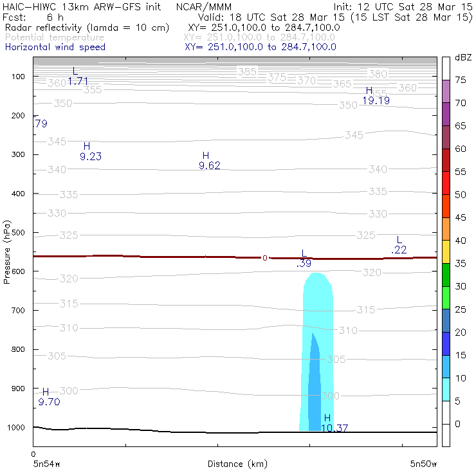The image size is (476, 476).
Task: Click the gray 'Potential temperature' legend text
Action: [x=55, y=38]
